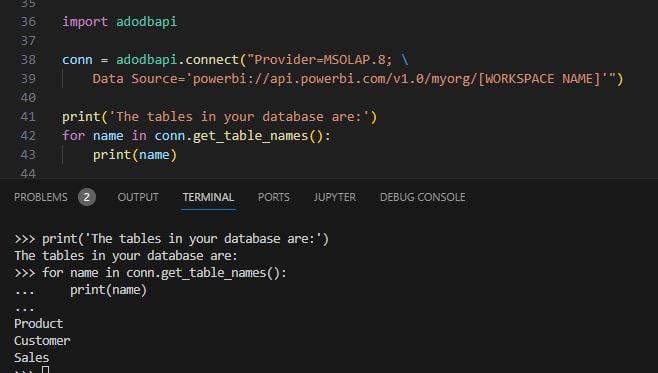
Task: Click line number 38 in the gutter
Action: coord(28,60)
